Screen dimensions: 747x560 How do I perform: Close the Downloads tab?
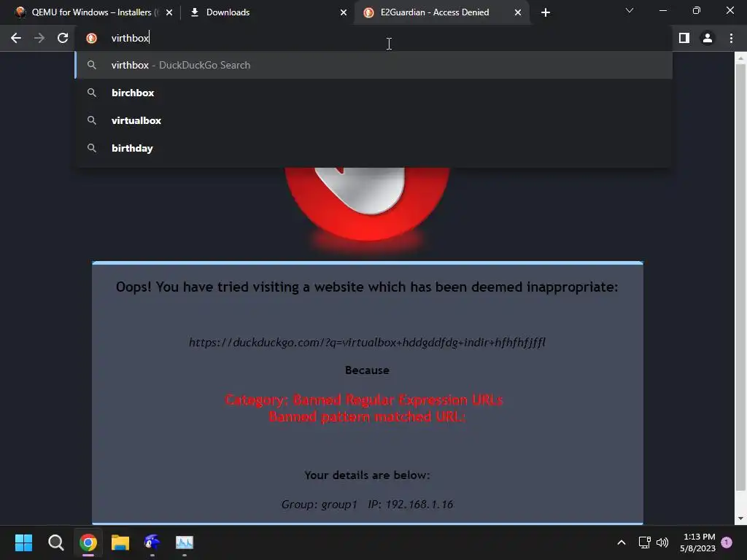[344, 12]
